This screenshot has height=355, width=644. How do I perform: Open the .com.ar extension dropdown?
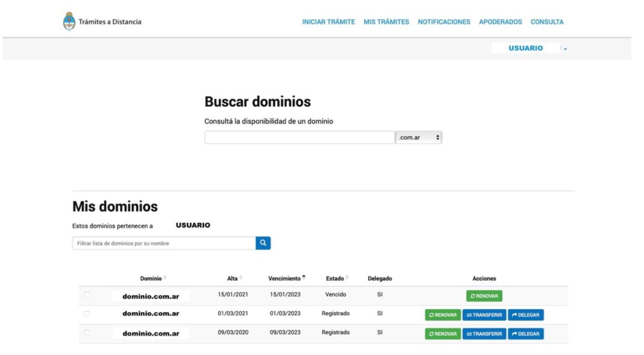[418, 137]
